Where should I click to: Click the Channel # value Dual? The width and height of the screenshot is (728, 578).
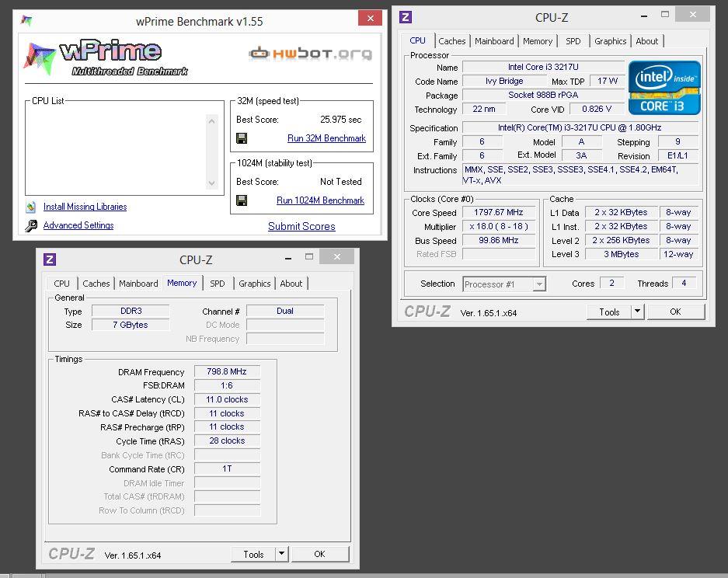[285, 311]
